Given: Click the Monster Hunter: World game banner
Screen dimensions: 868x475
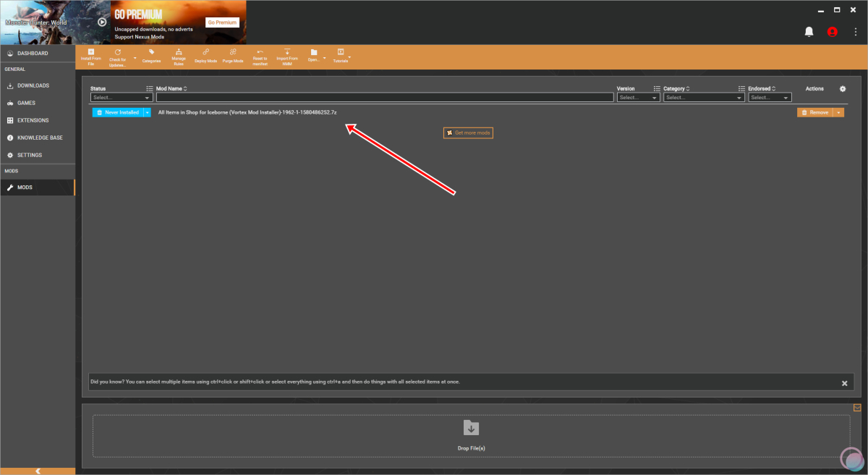Looking at the screenshot, I should (55, 22).
